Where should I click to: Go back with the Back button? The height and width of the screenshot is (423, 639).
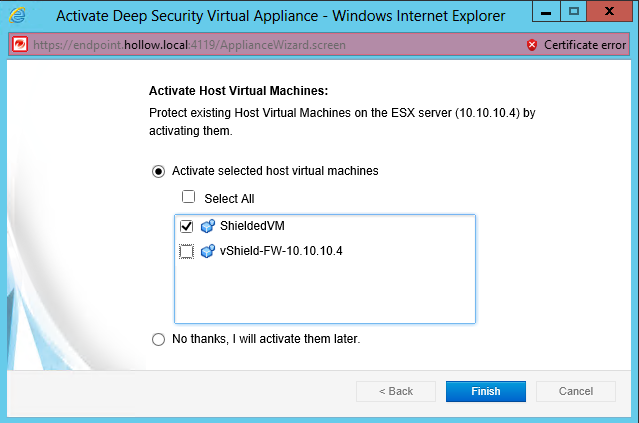pos(395,391)
